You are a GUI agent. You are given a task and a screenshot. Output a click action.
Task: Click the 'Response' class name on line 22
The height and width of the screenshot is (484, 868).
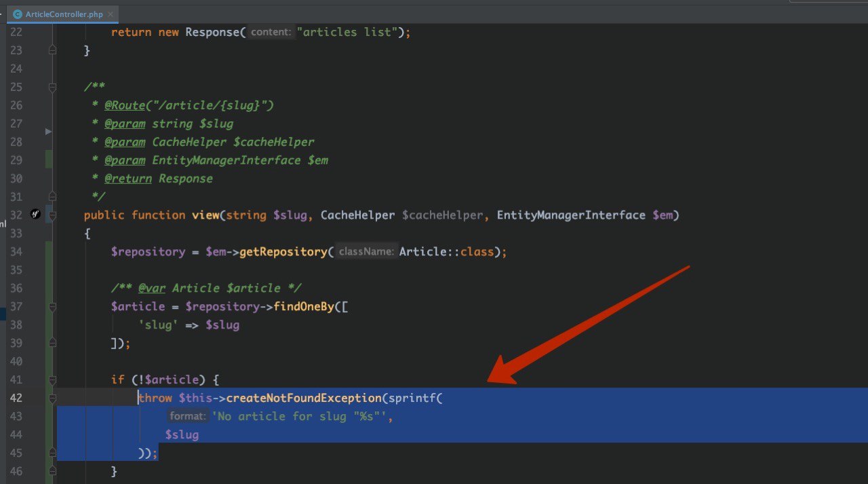212,32
